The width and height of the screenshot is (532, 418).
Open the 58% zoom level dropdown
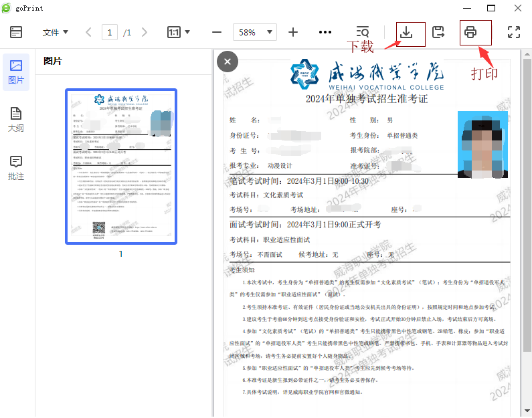254,32
